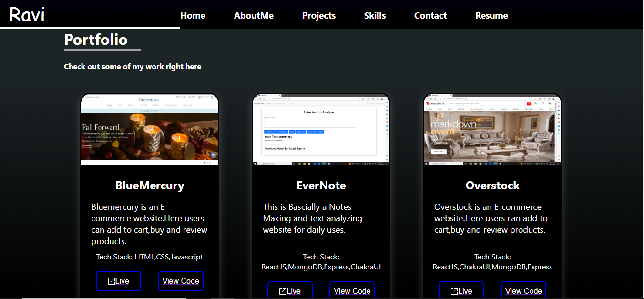Click the external-link icon inside Overstock's Live button

coord(454,290)
